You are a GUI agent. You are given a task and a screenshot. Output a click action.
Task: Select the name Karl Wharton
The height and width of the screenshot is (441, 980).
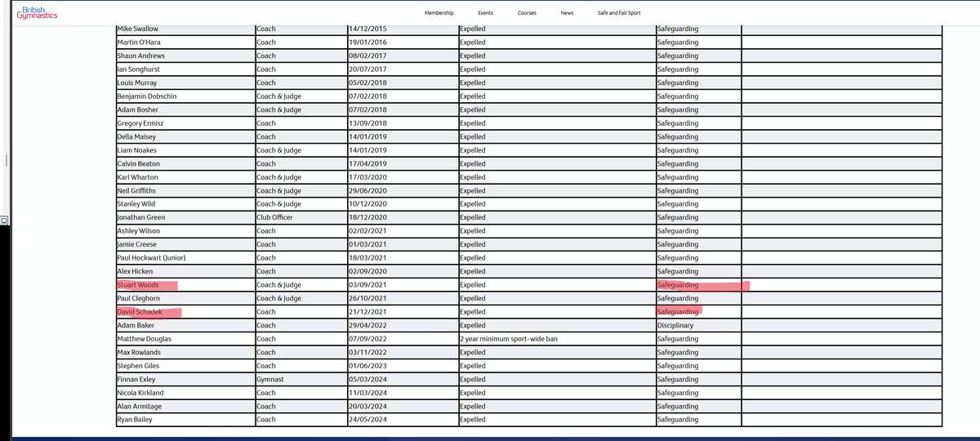(138, 177)
